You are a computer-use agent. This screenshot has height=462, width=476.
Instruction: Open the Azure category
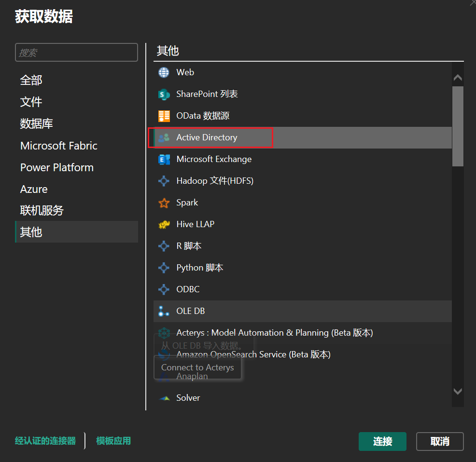point(76,189)
